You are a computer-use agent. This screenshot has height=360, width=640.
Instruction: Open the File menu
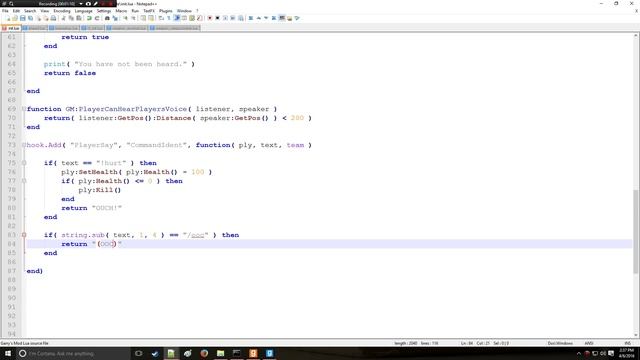point(5,11)
